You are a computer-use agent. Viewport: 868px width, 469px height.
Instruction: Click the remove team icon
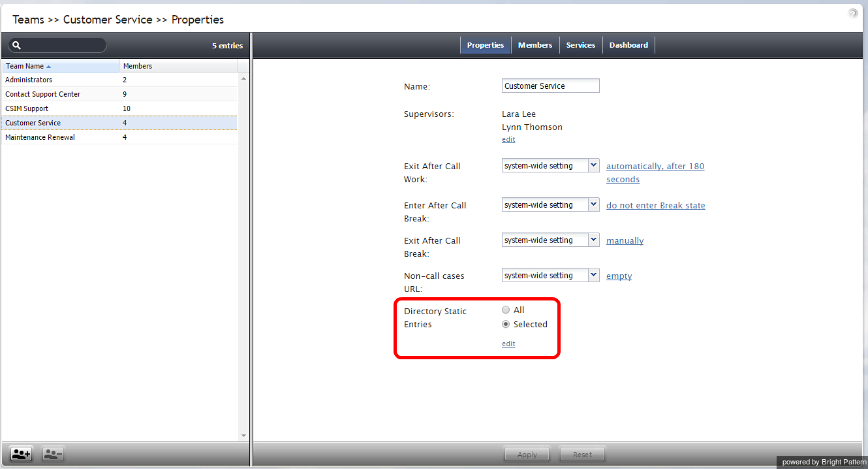(53, 454)
